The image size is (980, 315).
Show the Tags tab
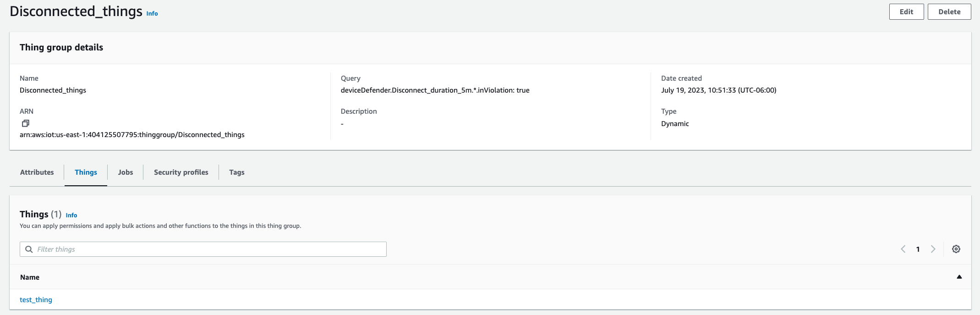tap(236, 172)
